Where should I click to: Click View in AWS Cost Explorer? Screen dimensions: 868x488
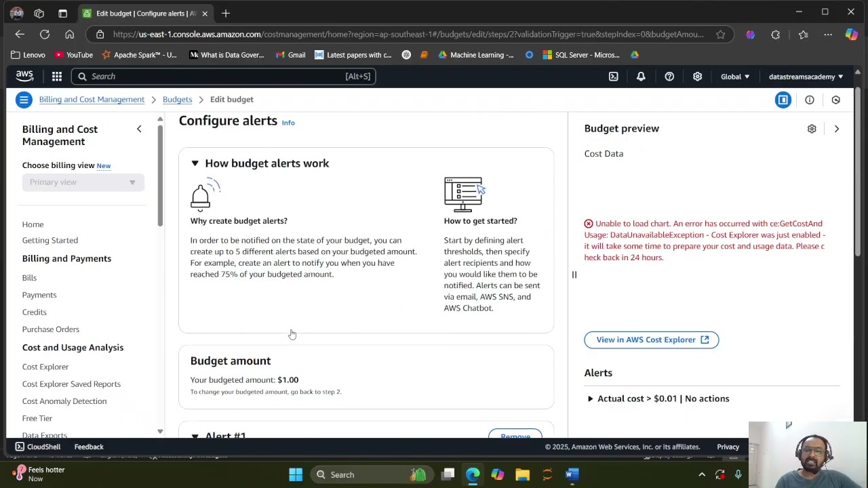click(651, 340)
